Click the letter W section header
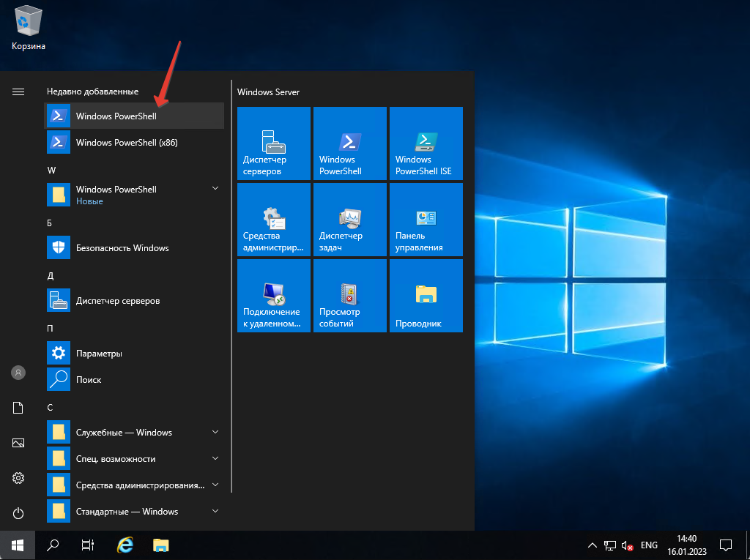 click(x=52, y=171)
